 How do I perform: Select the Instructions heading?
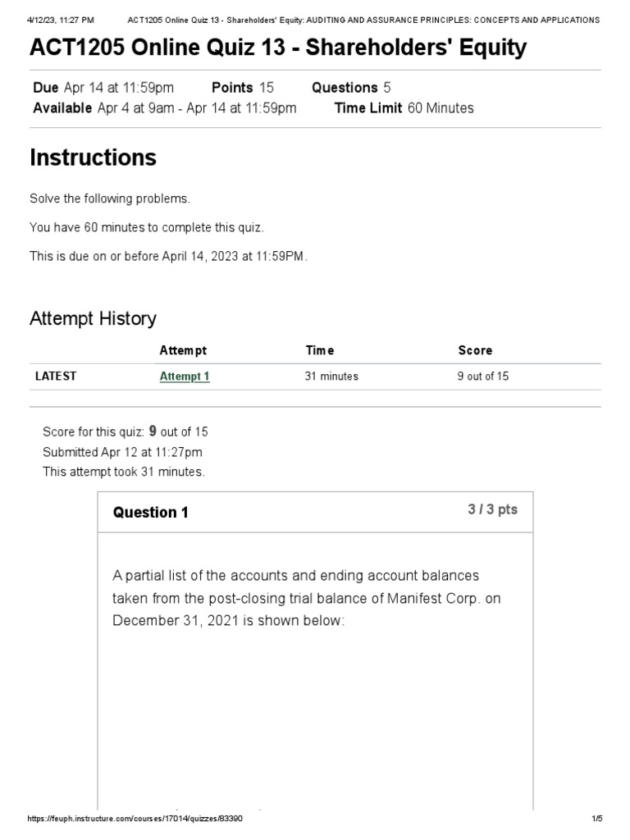(93, 157)
